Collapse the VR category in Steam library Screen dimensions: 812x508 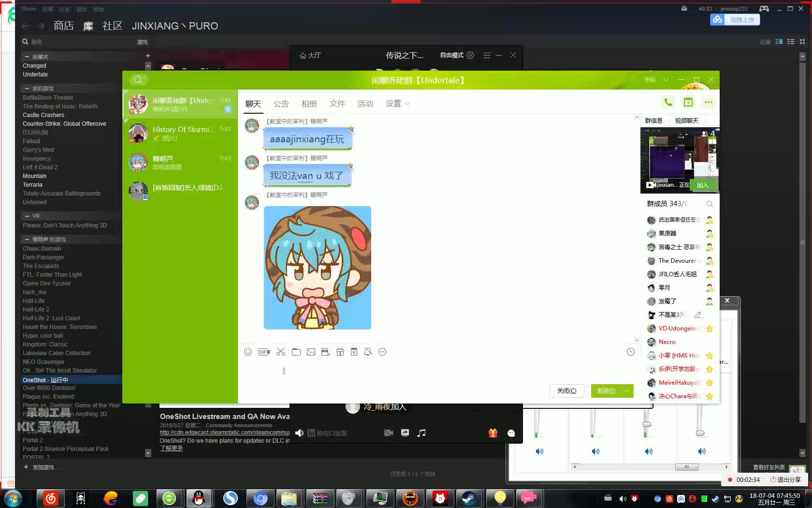(x=28, y=216)
